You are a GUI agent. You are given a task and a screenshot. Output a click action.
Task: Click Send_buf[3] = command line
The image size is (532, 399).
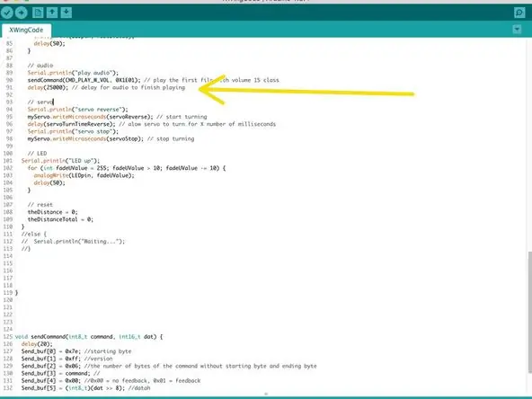coord(61,373)
